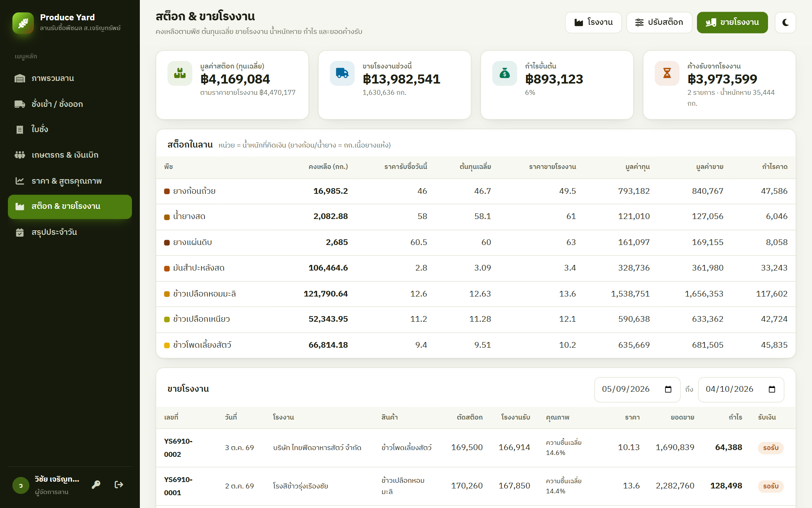Click the ข้าวโพดเลี้ยงสัตว์ yellow color dot
Viewport: 812px width, 508px height.
coord(167,345)
